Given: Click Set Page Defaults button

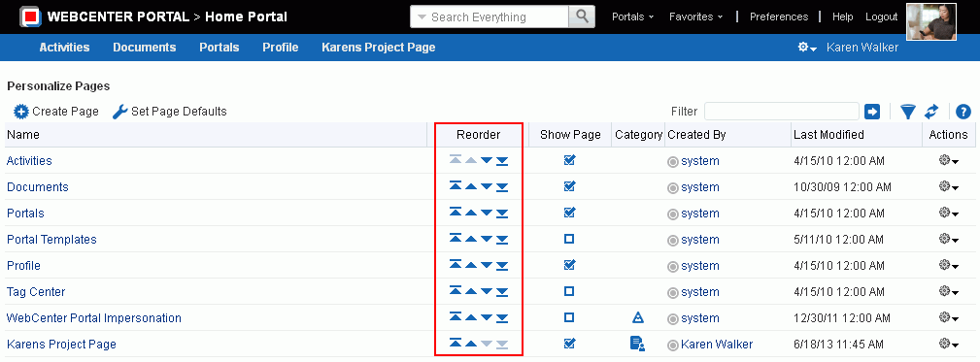Looking at the screenshot, I should [169, 112].
